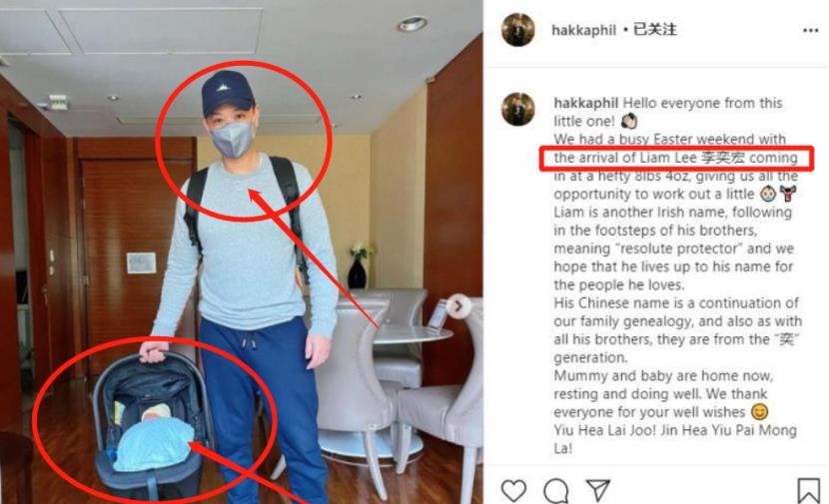Screen dimensions: 829x504
Task: Click the man's face mask in the photo
Action: (232, 139)
